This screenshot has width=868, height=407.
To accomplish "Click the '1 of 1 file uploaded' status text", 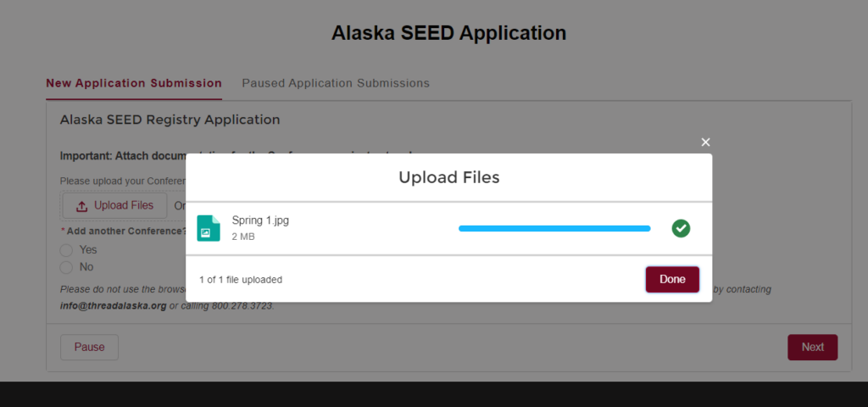I will [241, 279].
